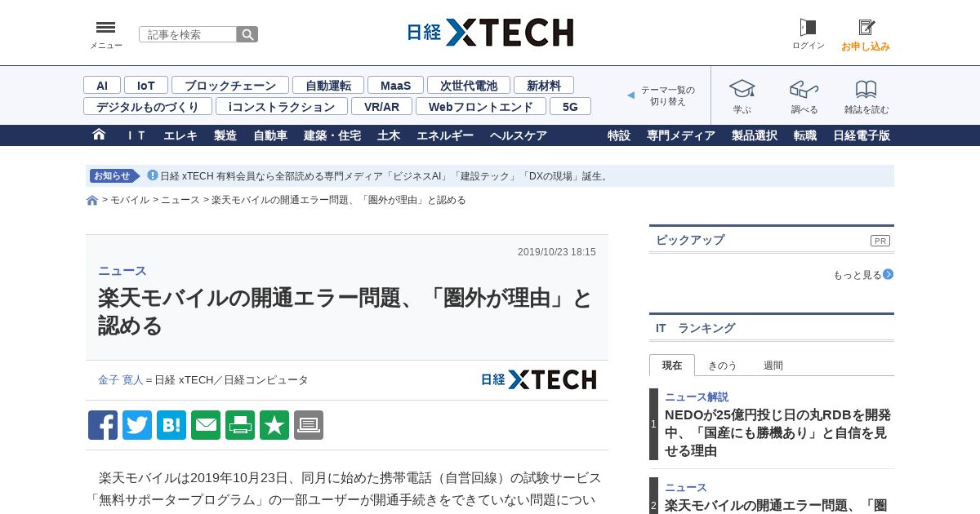Image resolution: width=980 pixels, height=514 pixels.
Task: Switch ranking to 週間 tab
Action: 773,366
